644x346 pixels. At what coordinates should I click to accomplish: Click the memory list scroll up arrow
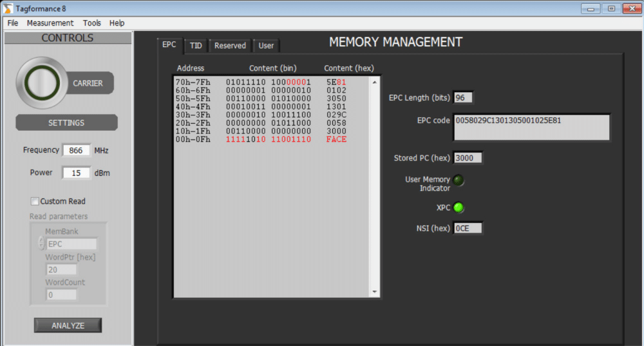click(x=375, y=82)
